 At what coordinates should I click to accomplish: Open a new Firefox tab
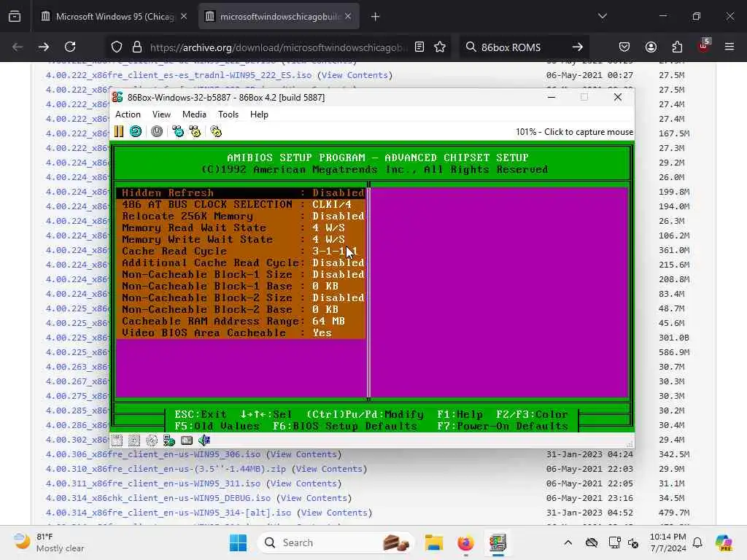click(x=376, y=17)
